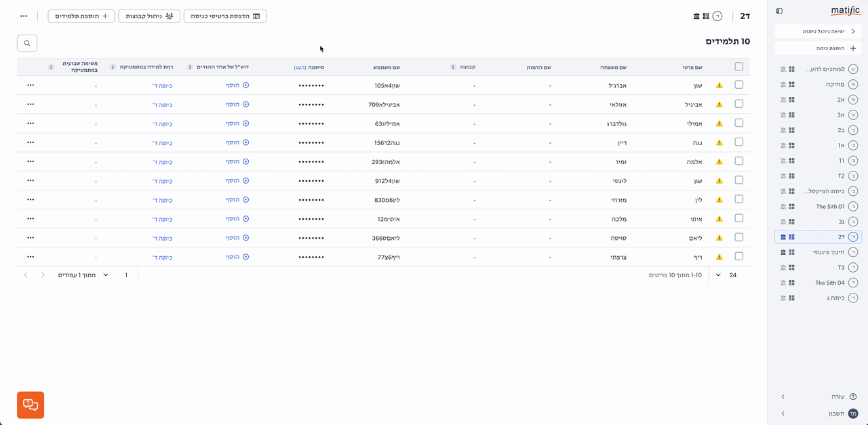Click info icon by משימה שבועית במתמטיקה
The width and height of the screenshot is (868, 425).
(52, 67)
